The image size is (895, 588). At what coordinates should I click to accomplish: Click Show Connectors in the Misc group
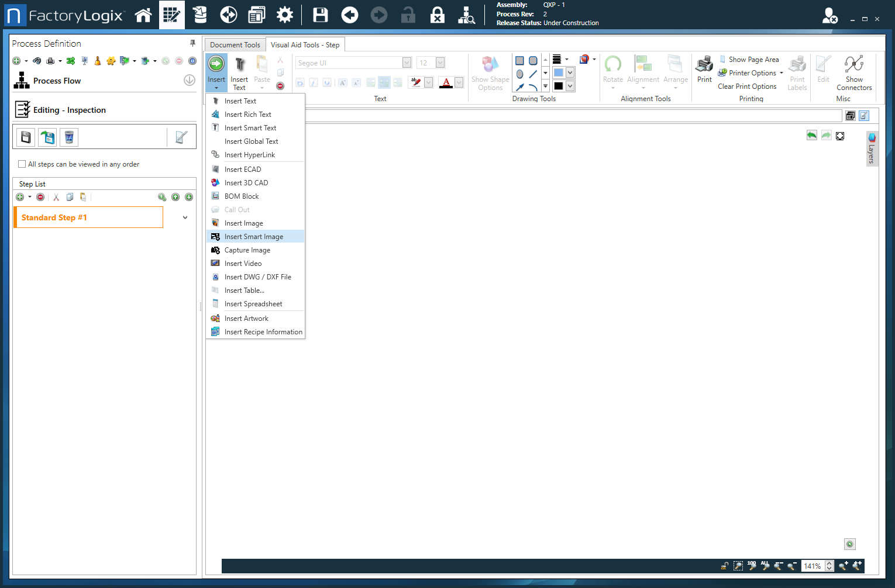coord(854,72)
